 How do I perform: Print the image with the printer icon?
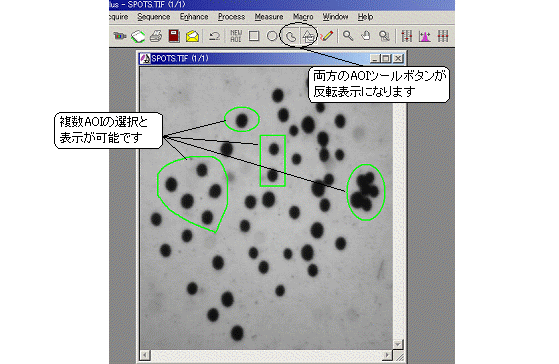click(156, 36)
